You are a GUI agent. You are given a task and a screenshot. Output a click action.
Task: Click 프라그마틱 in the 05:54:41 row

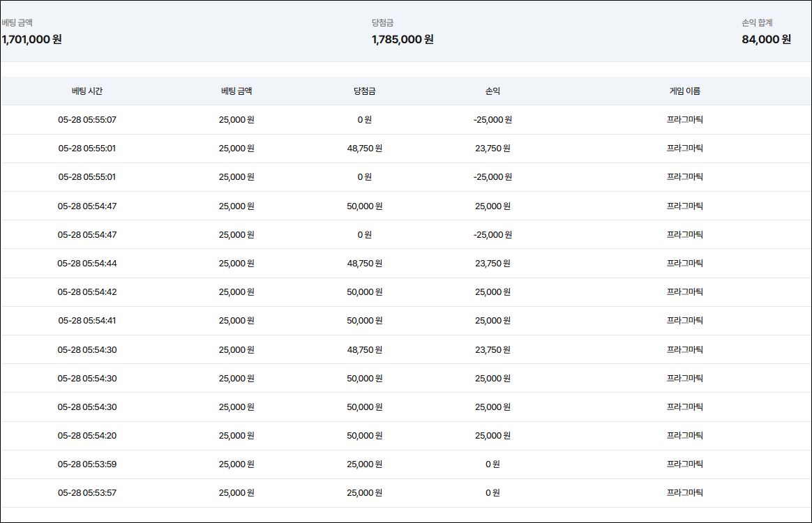click(684, 321)
